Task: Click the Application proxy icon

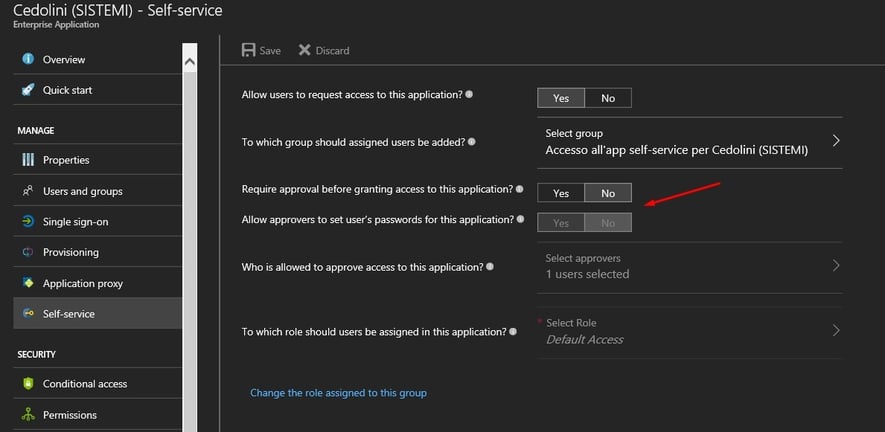Action: [27, 283]
